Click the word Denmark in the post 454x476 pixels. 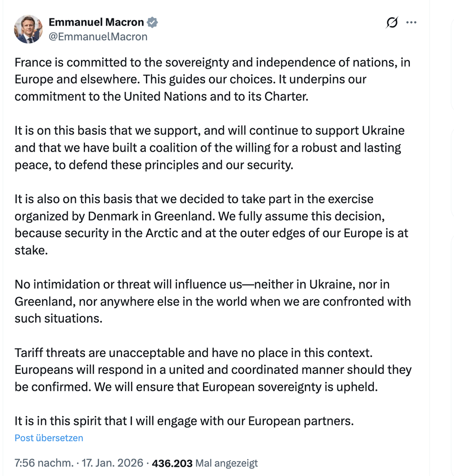pos(113,216)
